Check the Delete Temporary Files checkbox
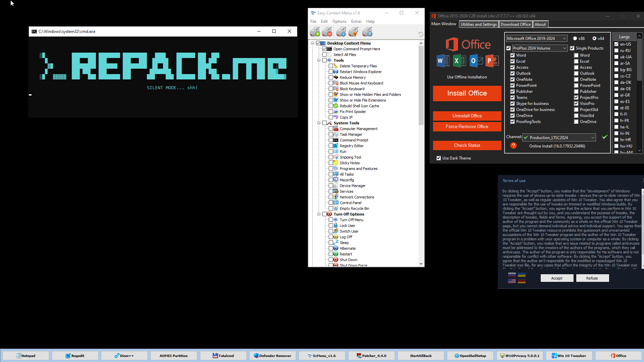 click(x=331, y=66)
